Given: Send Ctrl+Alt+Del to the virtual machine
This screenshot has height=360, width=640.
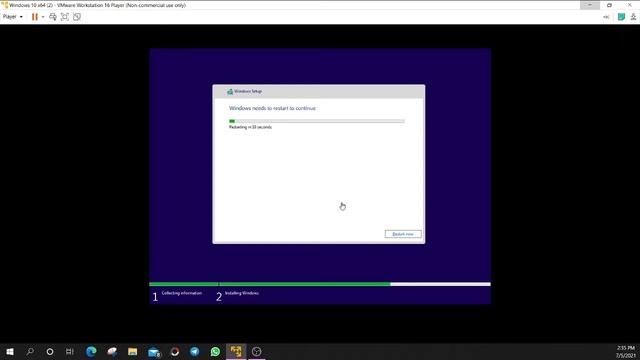Looking at the screenshot, I should pyautogui.click(x=53, y=17).
